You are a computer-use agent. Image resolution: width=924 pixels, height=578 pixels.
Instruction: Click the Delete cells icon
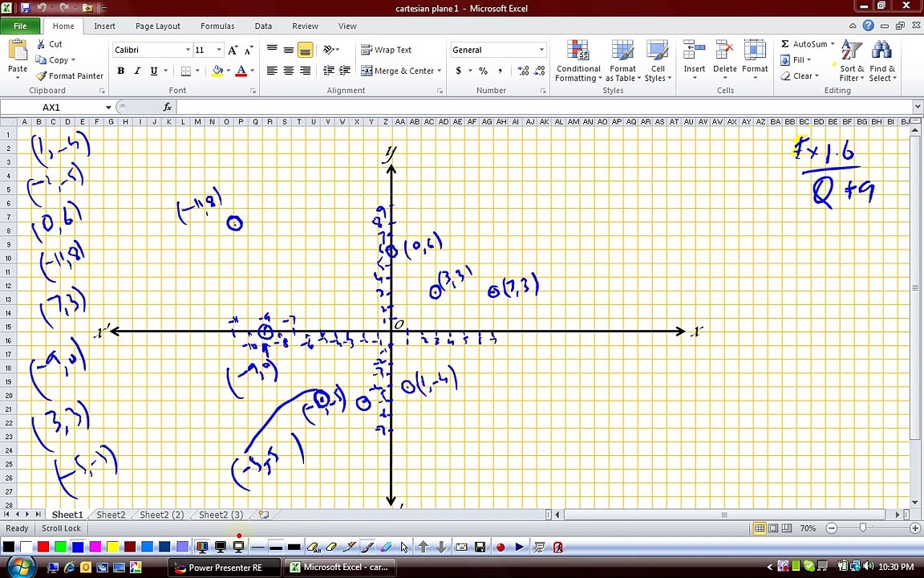(x=724, y=51)
